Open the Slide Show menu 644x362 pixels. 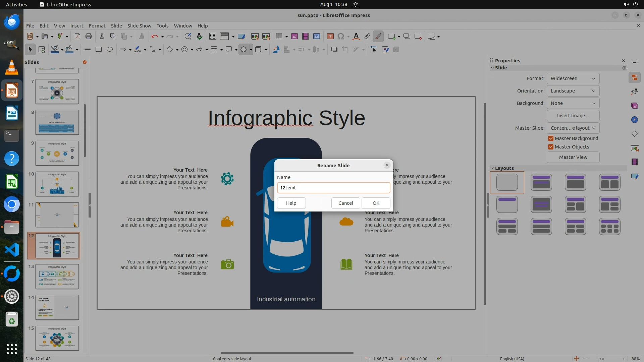coord(139,25)
